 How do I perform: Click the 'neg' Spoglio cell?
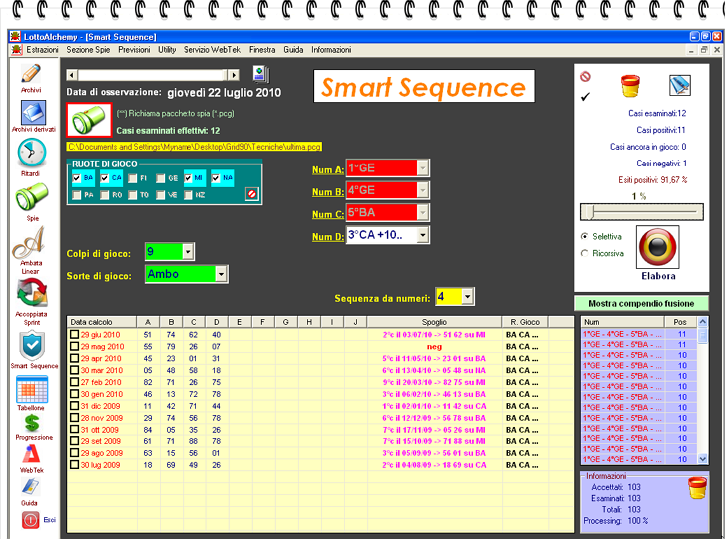click(x=434, y=346)
